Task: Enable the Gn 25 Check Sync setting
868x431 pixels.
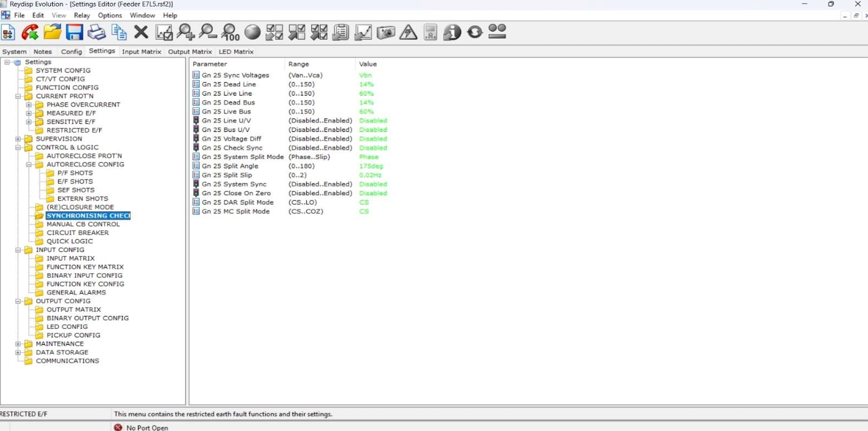Action: coord(373,147)
